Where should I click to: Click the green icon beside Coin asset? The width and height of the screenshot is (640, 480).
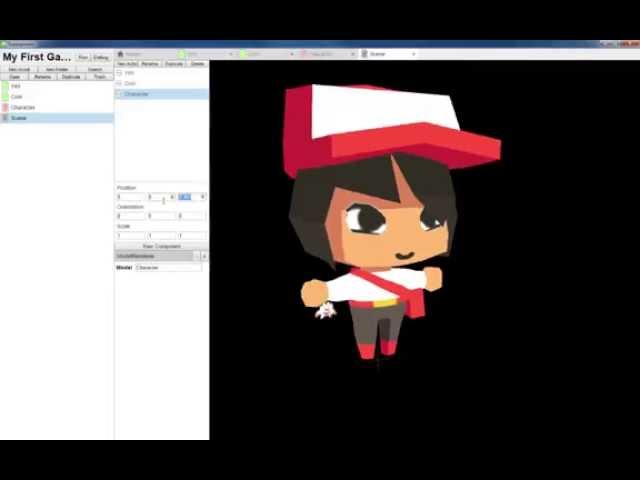pyautogui.click(x=5, y=97)
